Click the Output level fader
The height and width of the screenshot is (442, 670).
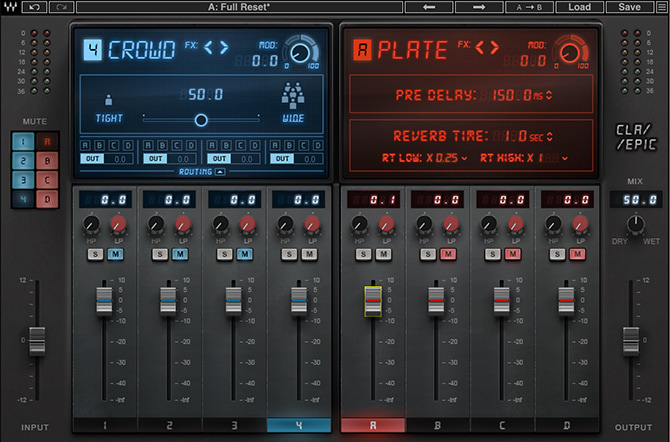(x=631, y=341)
